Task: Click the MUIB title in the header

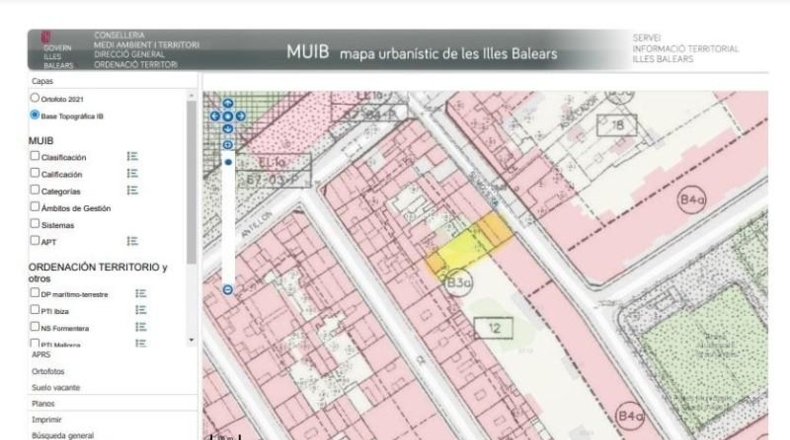Action: (308, 52)
